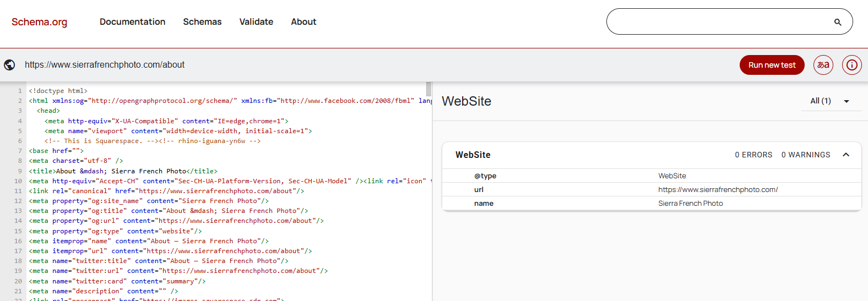
Task: Open the language selection icon
Action: point(823,65)
